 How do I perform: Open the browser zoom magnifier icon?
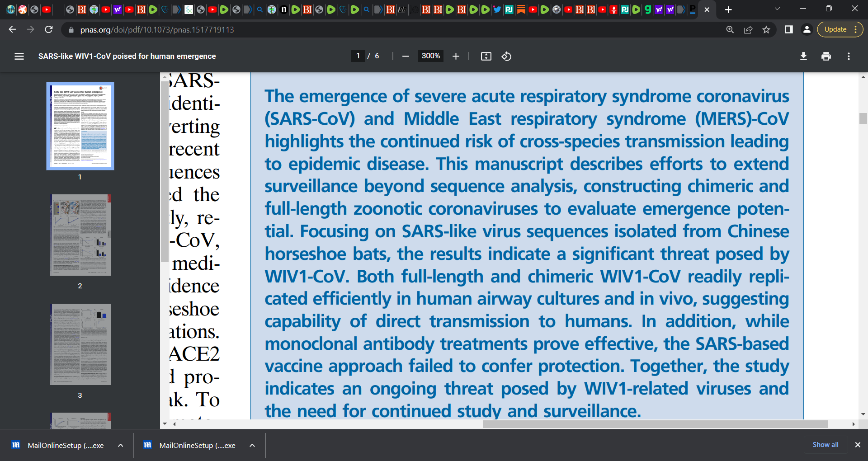(730, 29)
